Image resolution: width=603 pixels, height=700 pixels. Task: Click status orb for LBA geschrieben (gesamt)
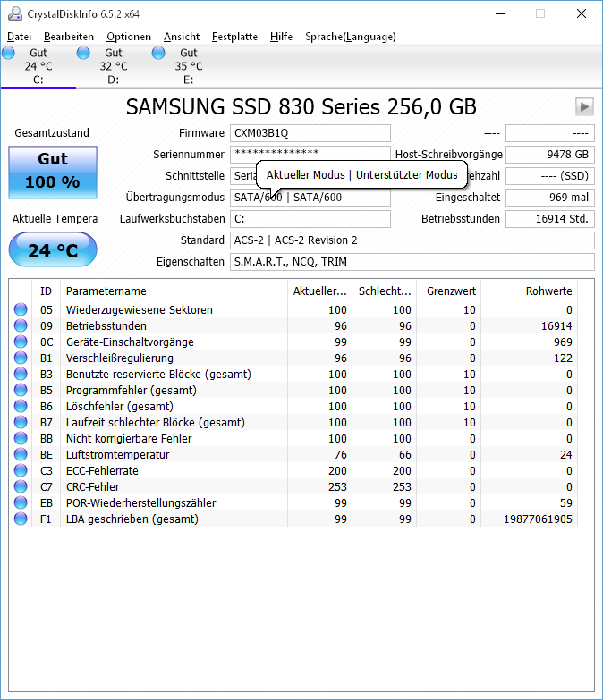(x=21, y=519)
